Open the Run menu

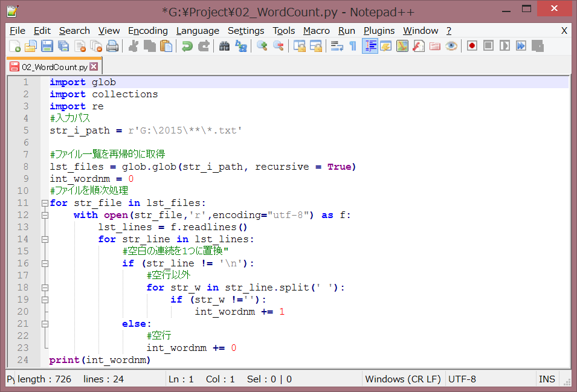(347, 31)
